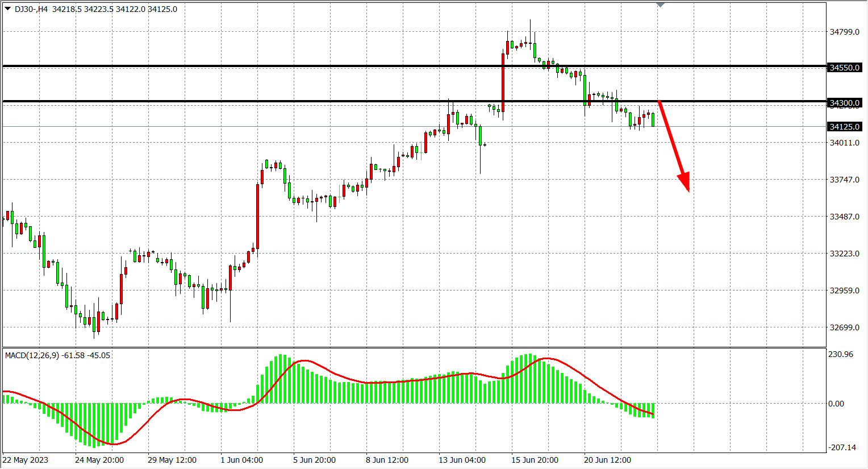
Task: Click the MACD(12,26,9) indicator label
Action: [x=32, y=355]
